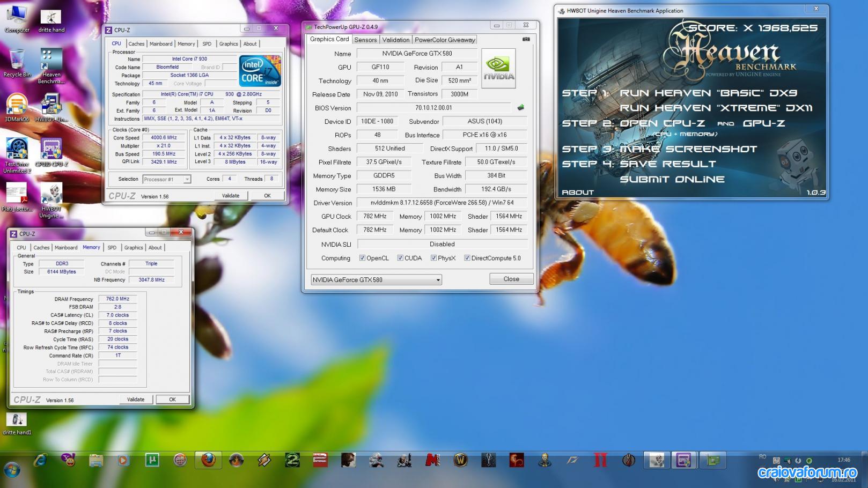The width and height of the screenshot is (868, 488).
Task: Click the Intel Core i7 logo in CPU-Z
Action: click(x=260, y=71)
